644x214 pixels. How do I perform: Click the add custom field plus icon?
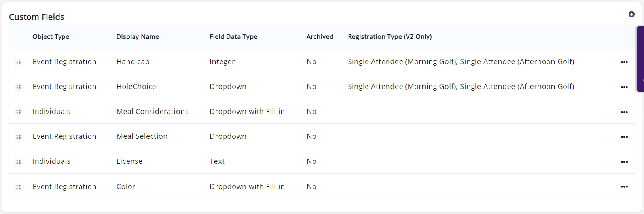point(631,14)
